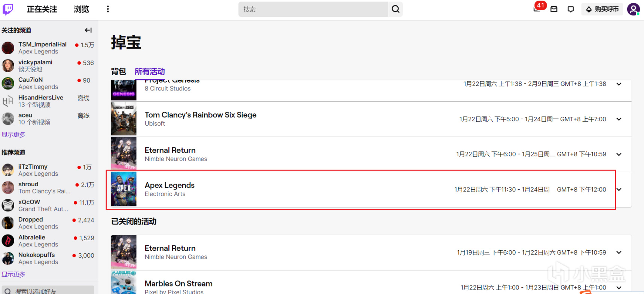Click the Pixel by Pixel Studios text
Image resolution: width=644 pixels, height=294 pixels.
tap(174, 291)
